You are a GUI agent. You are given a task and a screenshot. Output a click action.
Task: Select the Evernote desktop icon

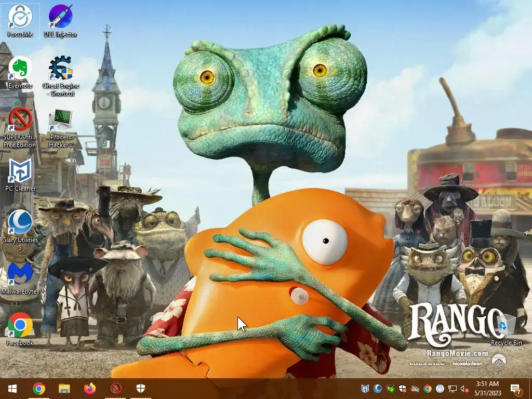pos(20,72)
